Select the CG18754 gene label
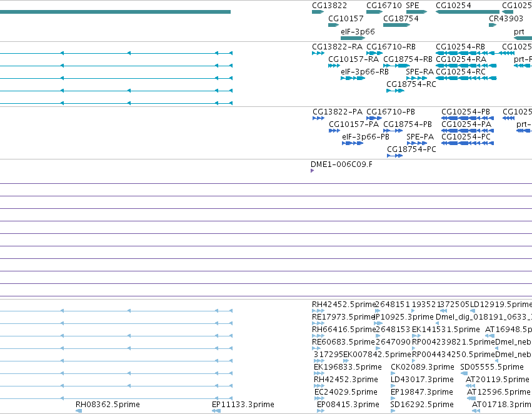The image size is (532, 414). pyautogui.click(x=401, y=19)
